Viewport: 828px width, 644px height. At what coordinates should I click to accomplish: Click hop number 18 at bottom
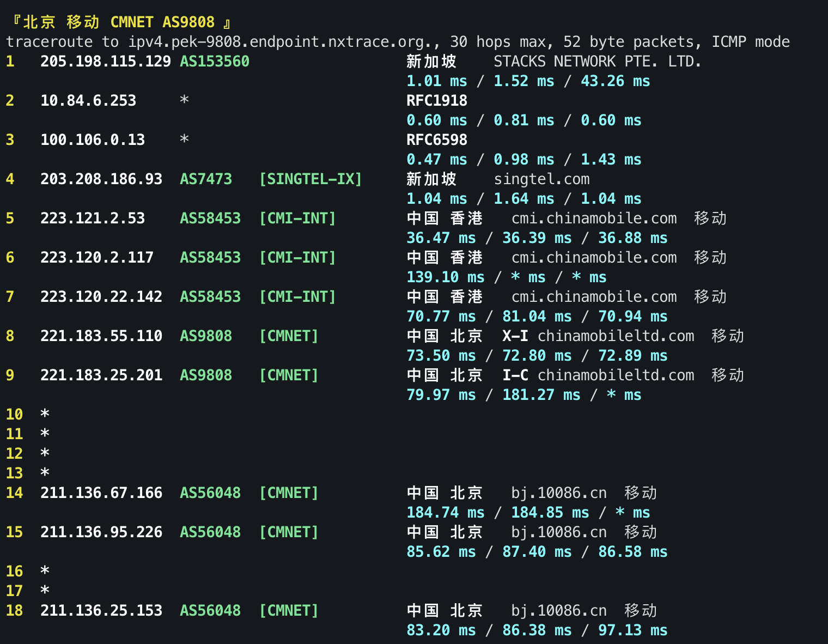(x=14, y=610)
